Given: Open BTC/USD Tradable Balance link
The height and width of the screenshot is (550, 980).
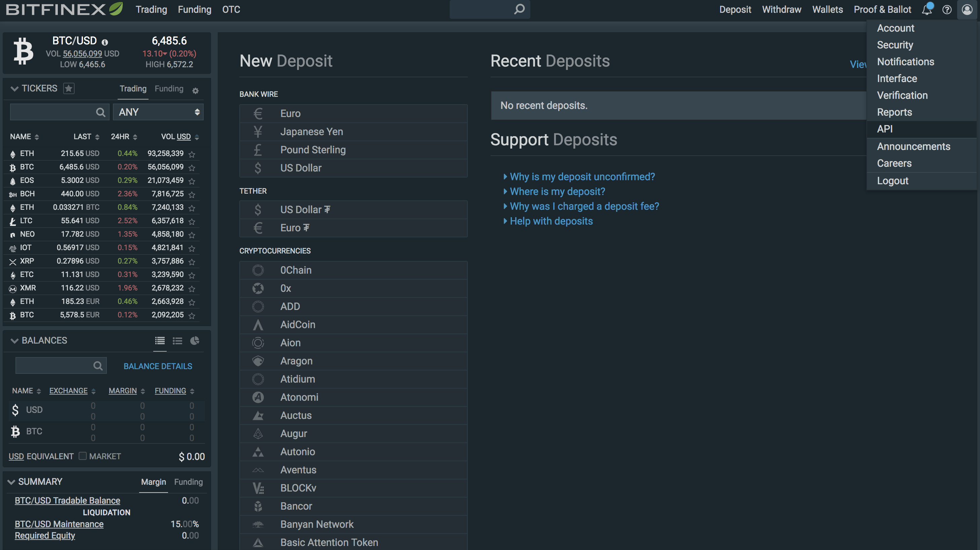Looking at the screenshot, I should tap(67, 501).
